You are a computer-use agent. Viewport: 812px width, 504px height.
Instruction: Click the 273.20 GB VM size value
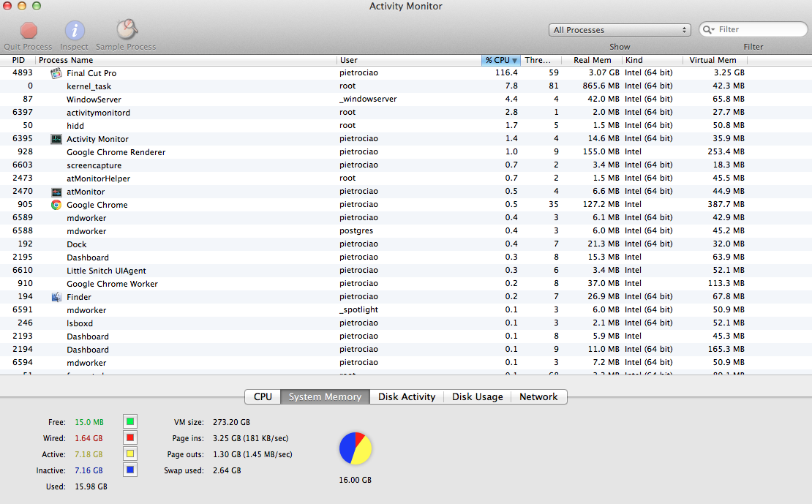(231, 422)
